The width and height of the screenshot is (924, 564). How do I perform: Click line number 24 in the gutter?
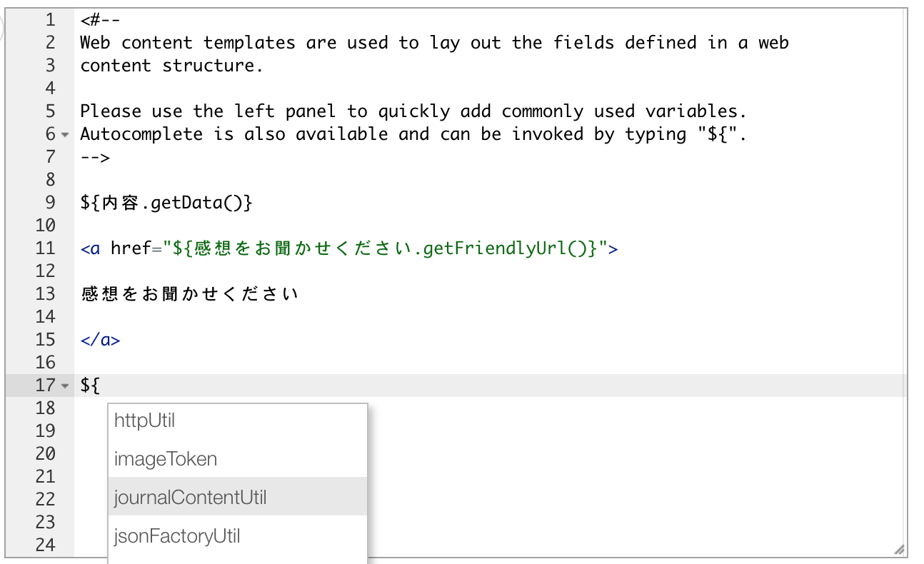point(45,545)
